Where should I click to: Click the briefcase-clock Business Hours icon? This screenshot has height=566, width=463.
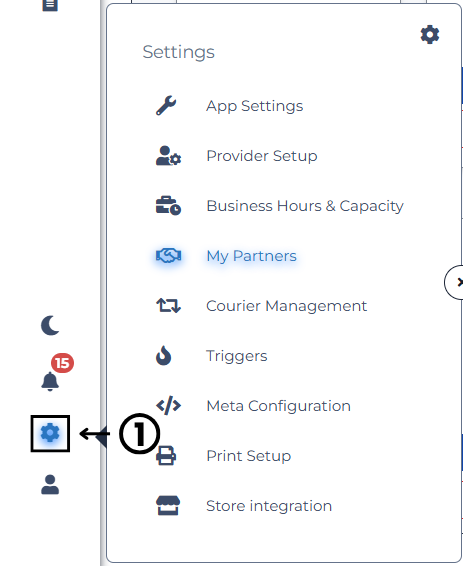pyautogui.click(x=168, y=206)
